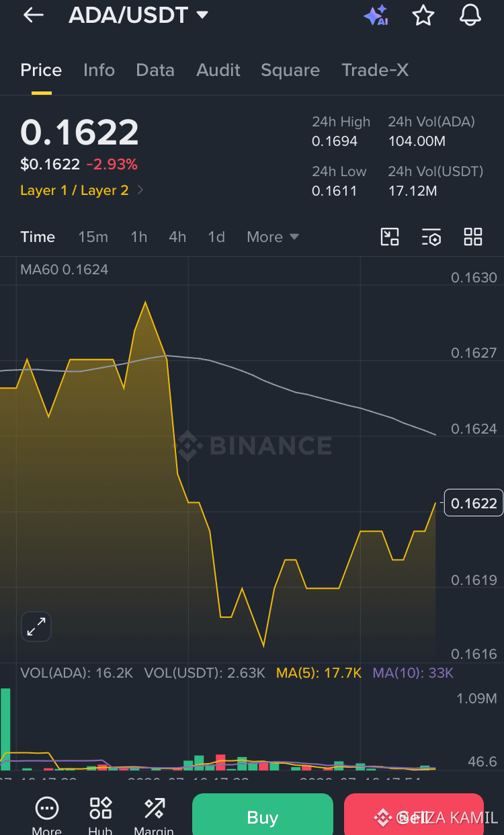Viewport: 504px width, 835px height.
Task: Open the More menu at bottom
Action: click(46, 815)
